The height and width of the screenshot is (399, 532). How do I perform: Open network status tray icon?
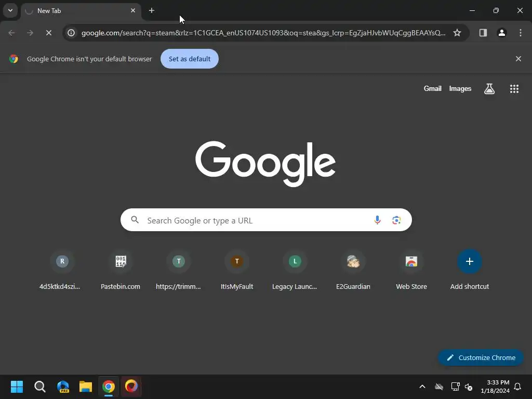point(455,387)
